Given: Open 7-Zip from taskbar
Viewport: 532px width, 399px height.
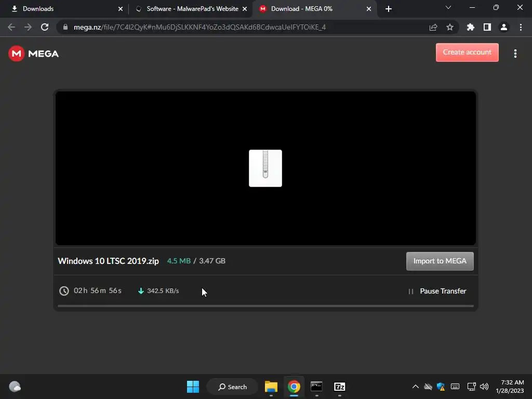Looking at the screenshot, I should pos(340,387).
